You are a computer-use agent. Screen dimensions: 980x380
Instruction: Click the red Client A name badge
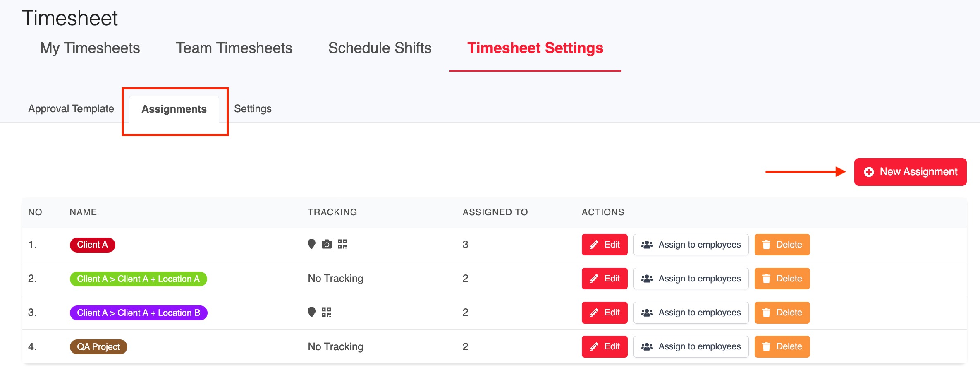pyautogui.click(x=92, y=245)
